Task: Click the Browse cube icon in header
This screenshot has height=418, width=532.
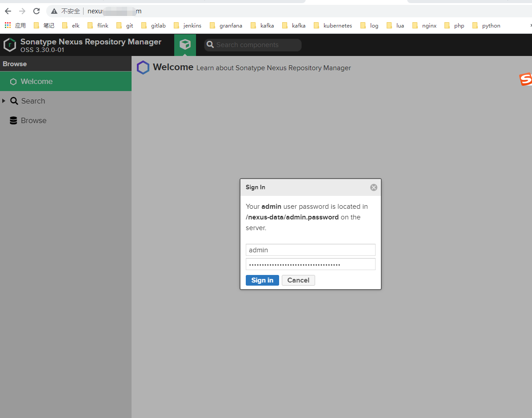Action: (x=185, y=44)
